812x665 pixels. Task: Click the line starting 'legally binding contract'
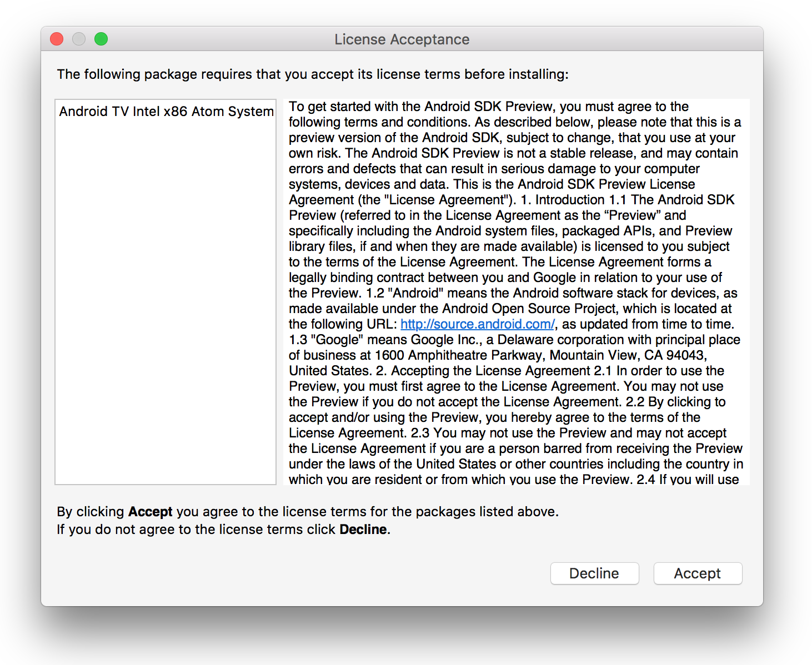point(505,278)
